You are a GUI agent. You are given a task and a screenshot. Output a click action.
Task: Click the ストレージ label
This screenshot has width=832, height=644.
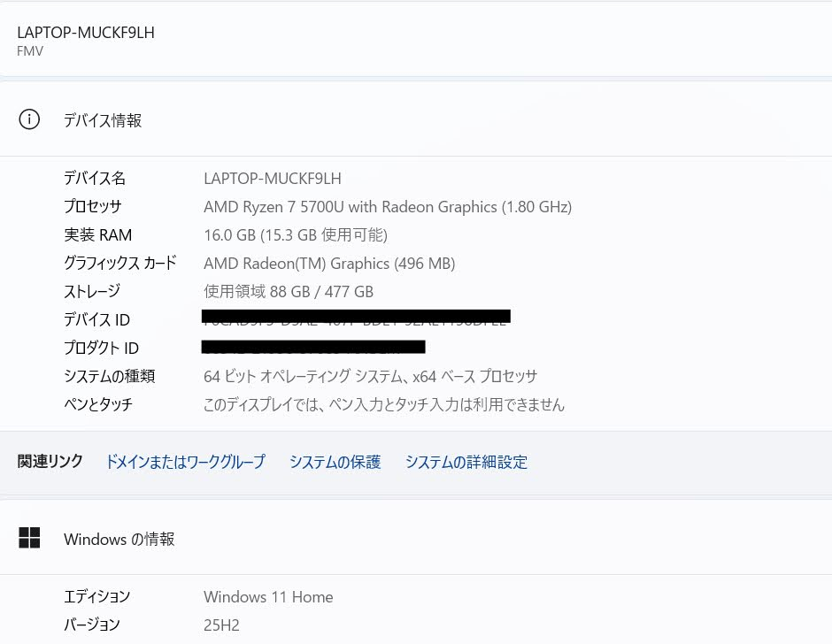click(92, 291)
